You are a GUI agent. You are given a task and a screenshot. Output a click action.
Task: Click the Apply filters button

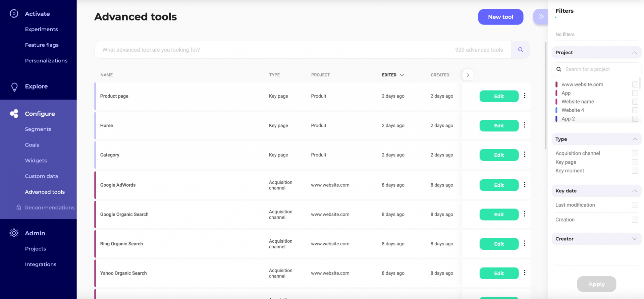coord(596,284)
